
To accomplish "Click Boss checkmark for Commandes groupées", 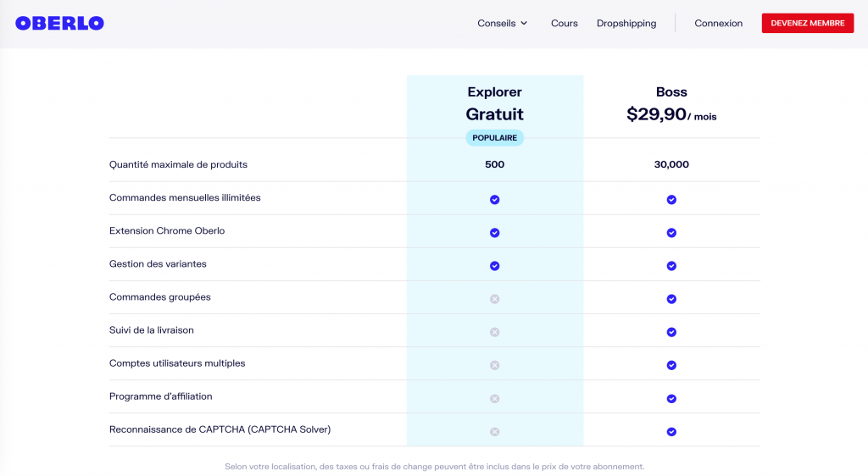I will click(x=671, y=299).
